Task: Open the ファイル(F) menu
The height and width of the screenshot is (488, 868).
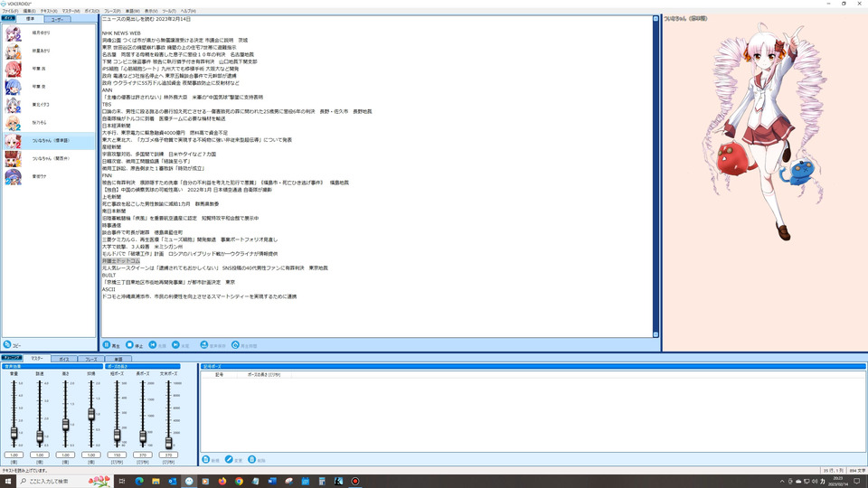Action: pyautogui.click(x=10, y=11)
